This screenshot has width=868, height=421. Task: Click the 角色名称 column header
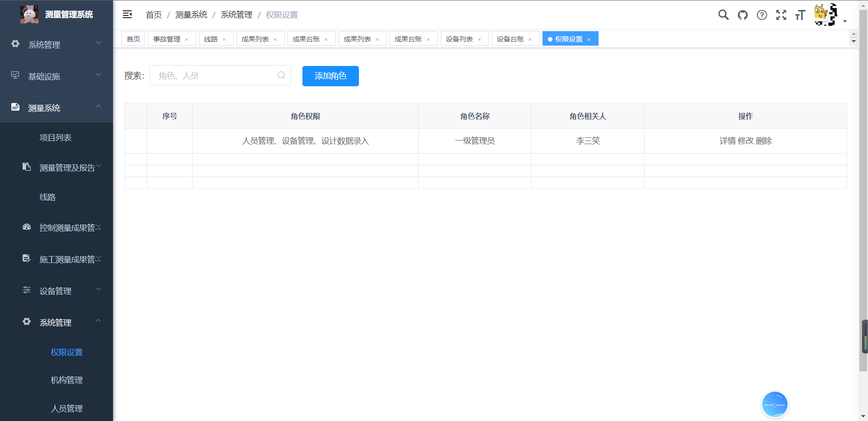pos(475,116)
